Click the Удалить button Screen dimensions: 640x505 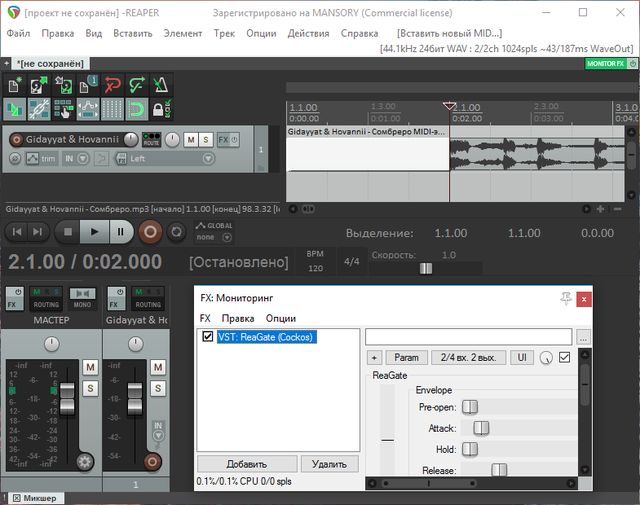pyautogui.click(x=329, y=464)
